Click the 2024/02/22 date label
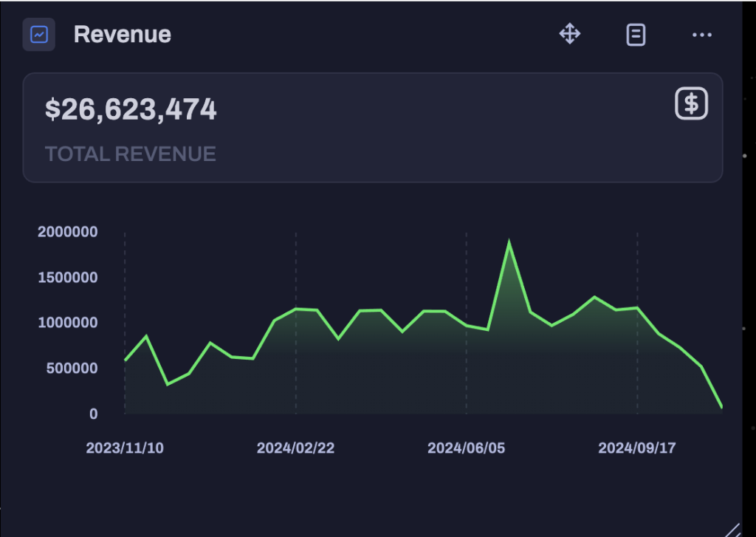The image size is (756, 537). pyautogui.click(x=295, y=448)
